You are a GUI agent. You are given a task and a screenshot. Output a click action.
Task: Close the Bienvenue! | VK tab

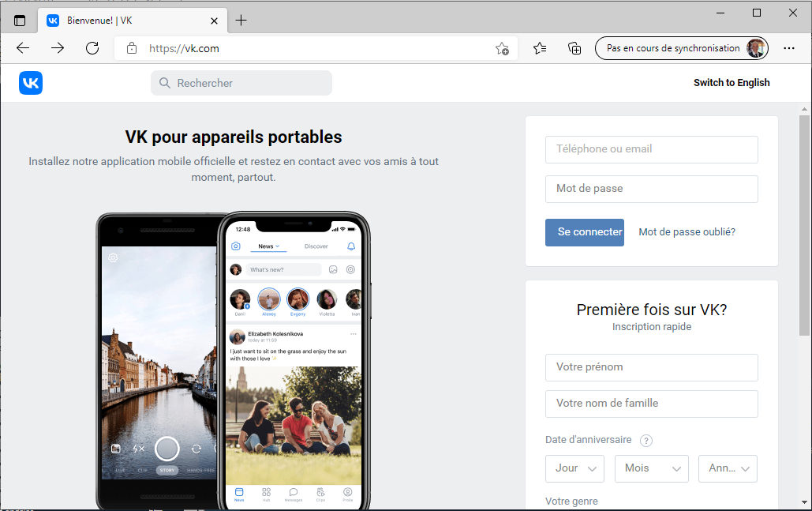pyautogui.click(x=215, y=21)
